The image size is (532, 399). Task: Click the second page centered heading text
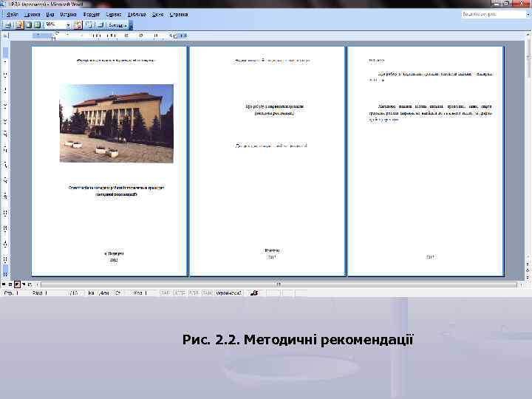coord(274,109)
